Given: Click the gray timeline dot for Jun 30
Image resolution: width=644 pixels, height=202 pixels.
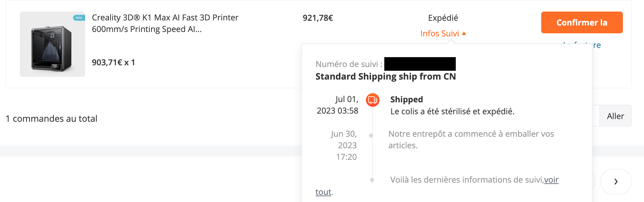Looking at the screenshot, I should 371,136.
